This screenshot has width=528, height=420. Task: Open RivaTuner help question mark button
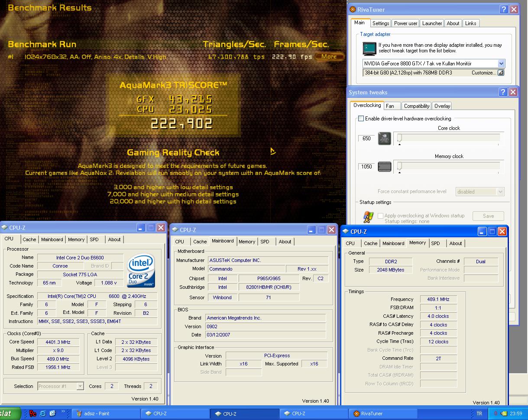pos(504,10)
